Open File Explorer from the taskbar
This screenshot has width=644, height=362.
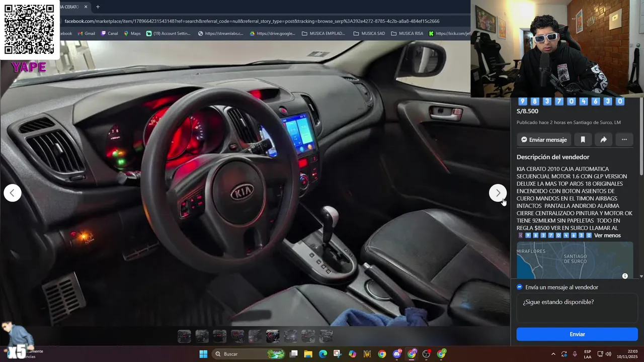[308, 354]
